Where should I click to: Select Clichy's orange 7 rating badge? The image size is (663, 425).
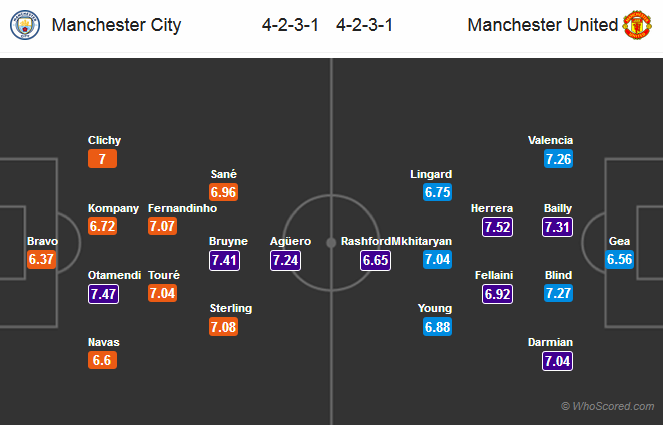tap(104, 160)
